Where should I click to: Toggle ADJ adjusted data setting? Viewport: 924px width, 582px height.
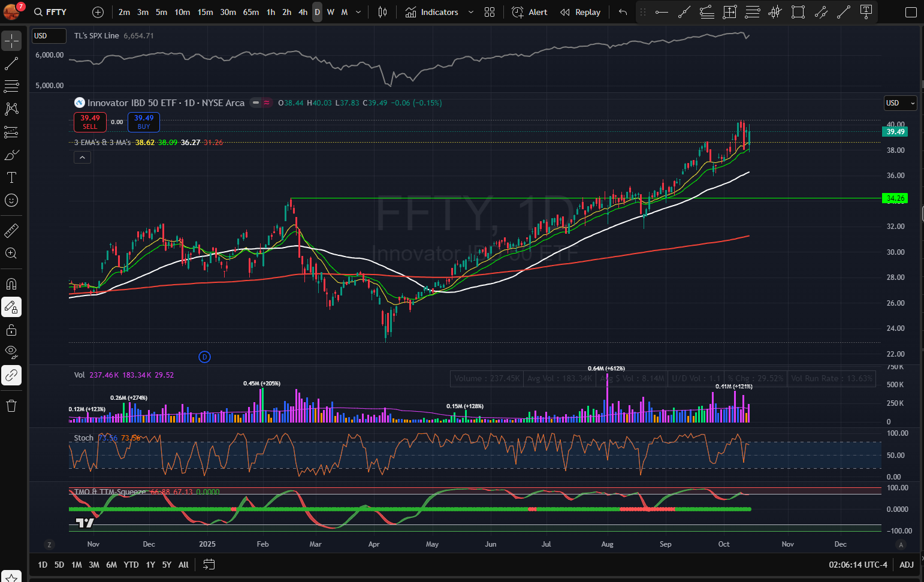[907, 565]
